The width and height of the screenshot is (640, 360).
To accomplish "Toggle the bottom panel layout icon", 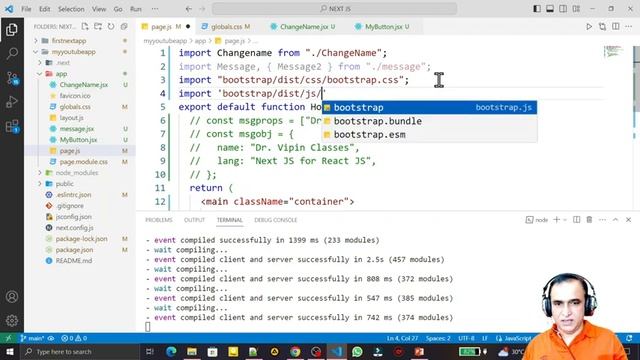I will click(x=550, y=9).
